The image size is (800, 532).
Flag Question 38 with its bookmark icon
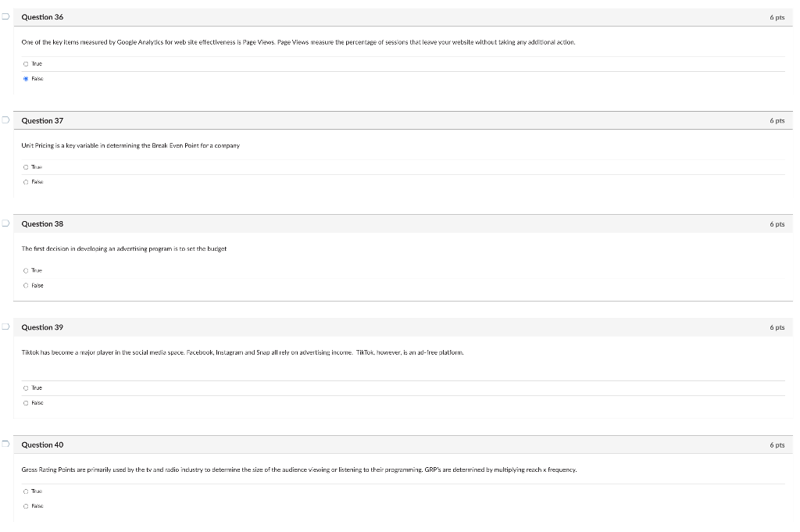pos(5,223)
